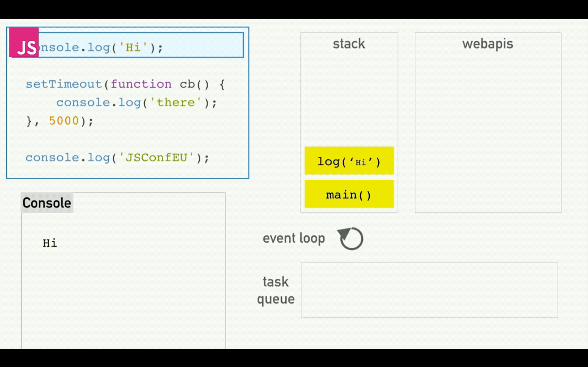The width and height of the screenshot is (588, 367).
Task: Click the 5000 delay number in code
Action: tap(64, 121)
